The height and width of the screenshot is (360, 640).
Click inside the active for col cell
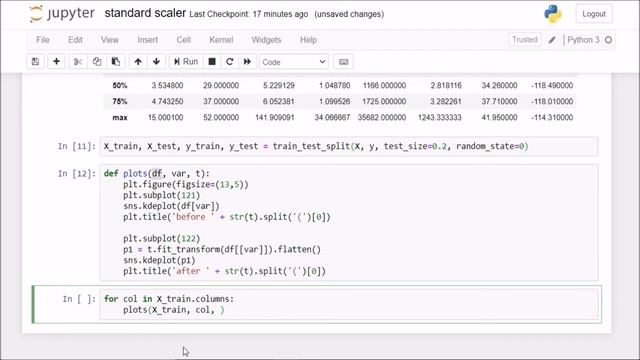point(349,304)
